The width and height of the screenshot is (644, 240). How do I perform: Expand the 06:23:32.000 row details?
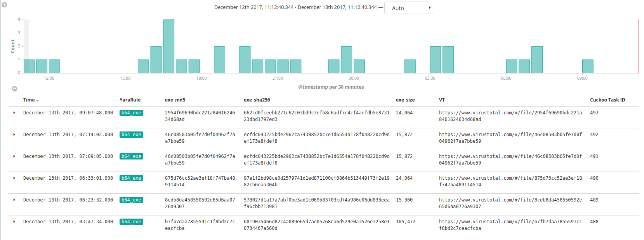tap(14, 200)
